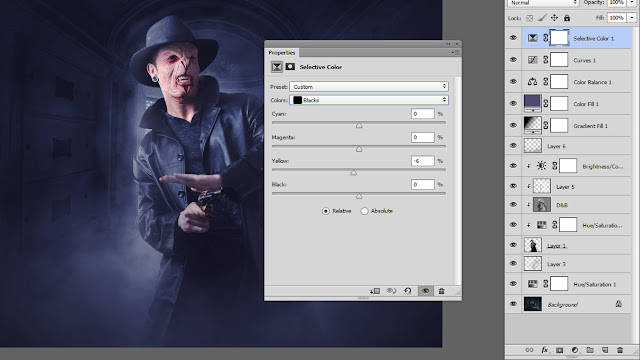Click the Cyan percentage input field
The image size is (640, 360).
click(x=422, y=114)
